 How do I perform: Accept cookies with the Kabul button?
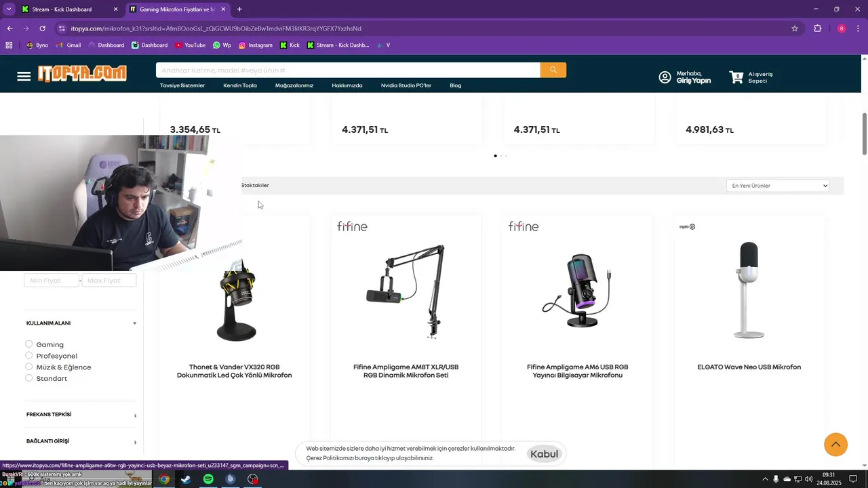[545, 454]
